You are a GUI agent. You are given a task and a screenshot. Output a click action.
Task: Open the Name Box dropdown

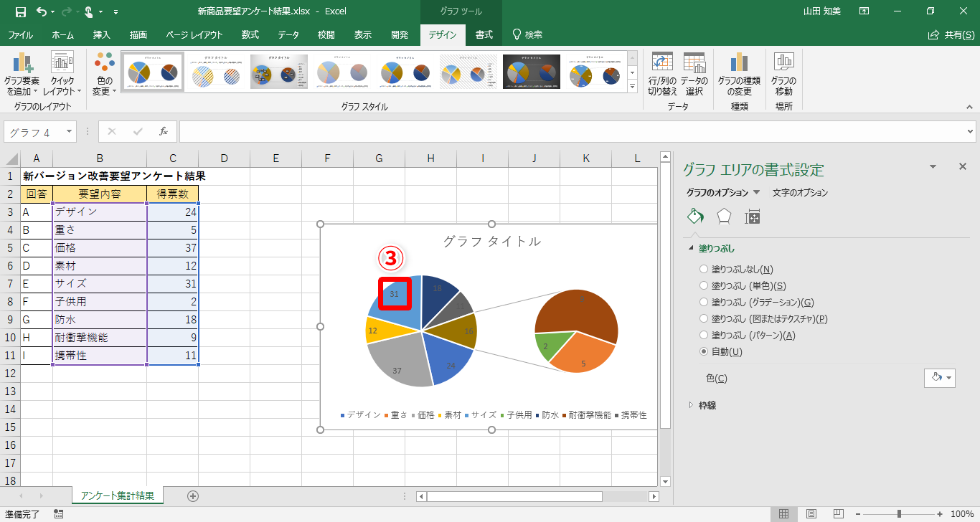(x=70, y=132)
